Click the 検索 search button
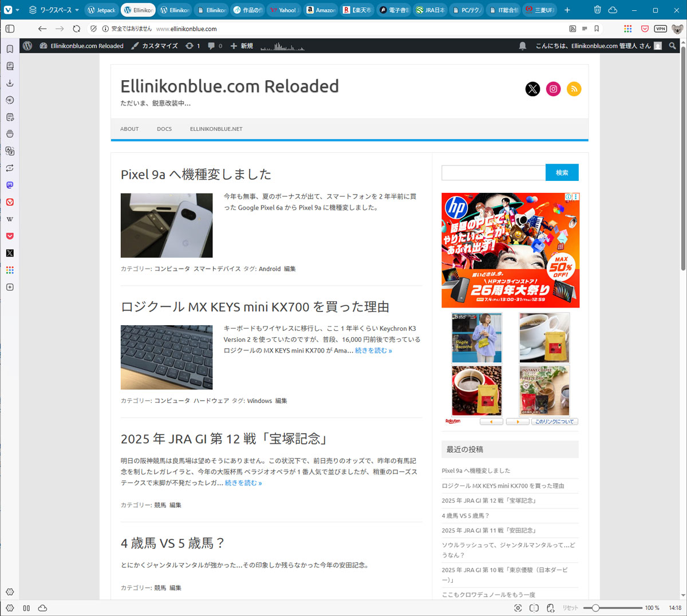This screenshot has width=687, height=616. (562, 172)
